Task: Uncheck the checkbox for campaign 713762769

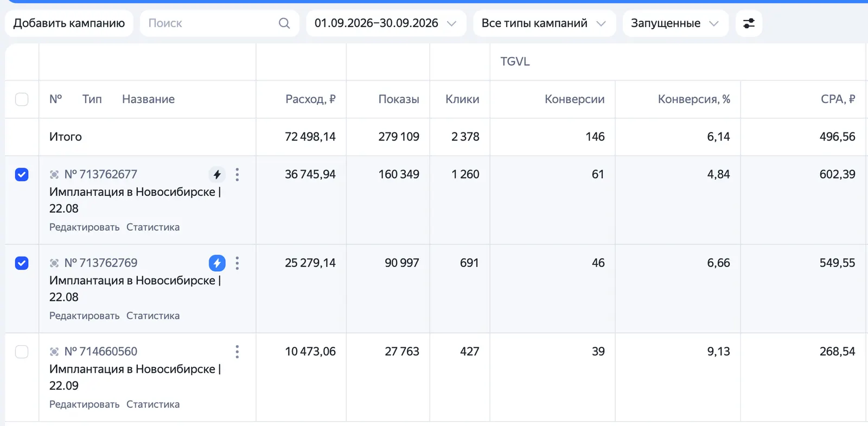Action: pos(22,263)
